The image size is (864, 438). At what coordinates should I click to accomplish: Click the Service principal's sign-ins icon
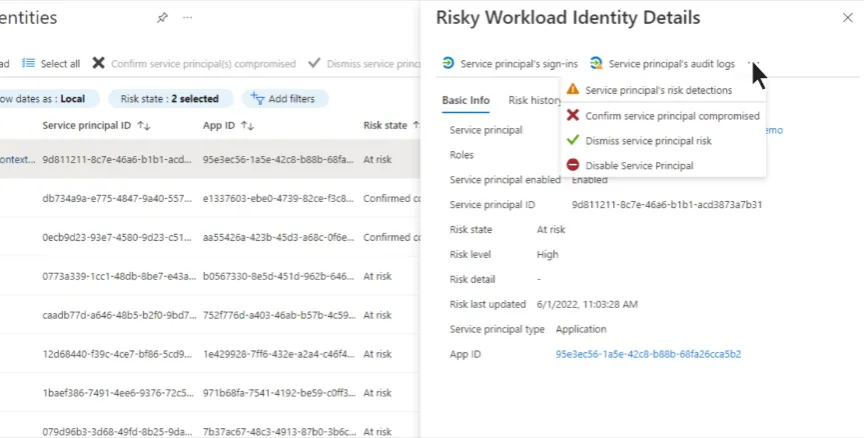coord(448,63)
